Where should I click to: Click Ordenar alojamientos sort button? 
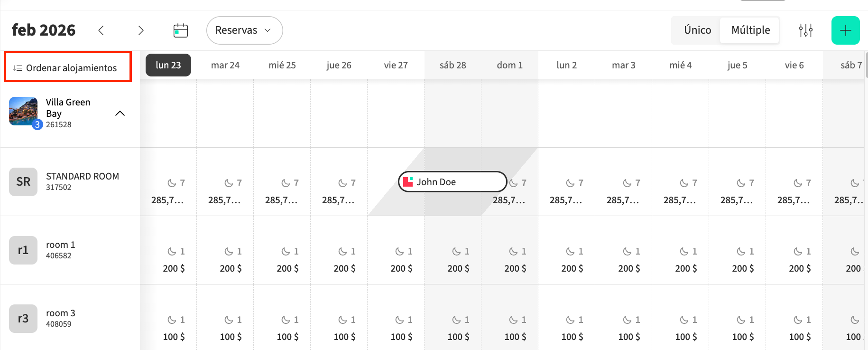coord(68,67)
